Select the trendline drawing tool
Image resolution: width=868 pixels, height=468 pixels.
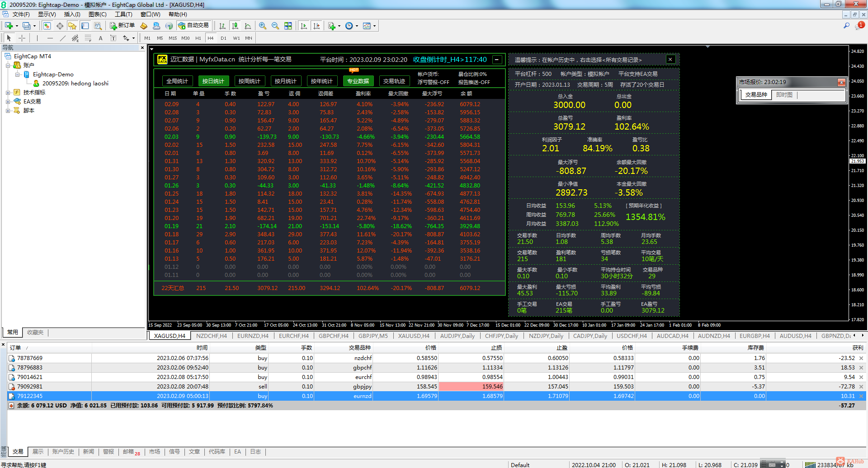click(62, 38)
